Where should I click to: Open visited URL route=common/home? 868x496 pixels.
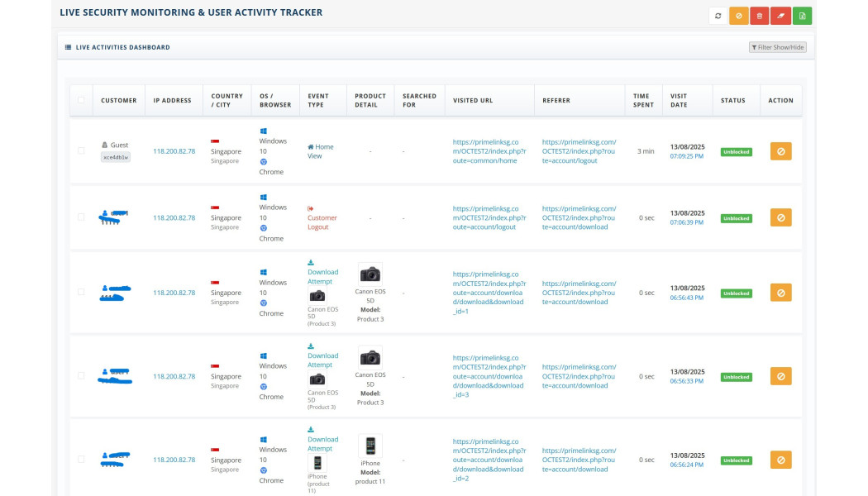pos(489,151)
